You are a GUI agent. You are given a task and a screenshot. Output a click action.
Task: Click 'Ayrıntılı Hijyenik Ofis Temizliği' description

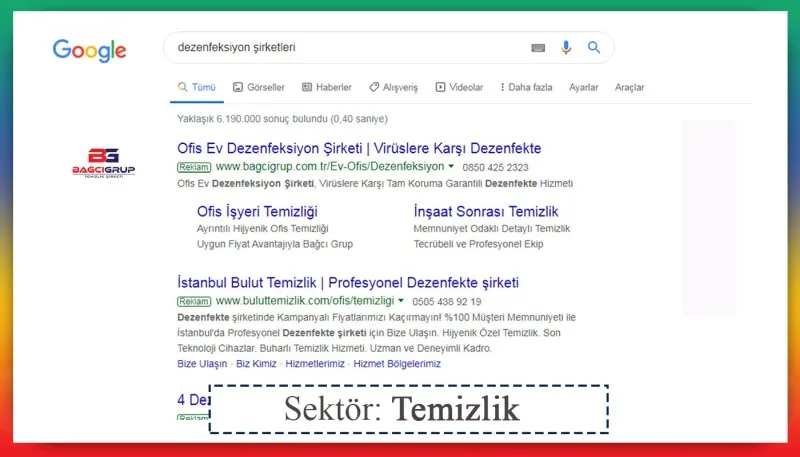click(262, 228)
